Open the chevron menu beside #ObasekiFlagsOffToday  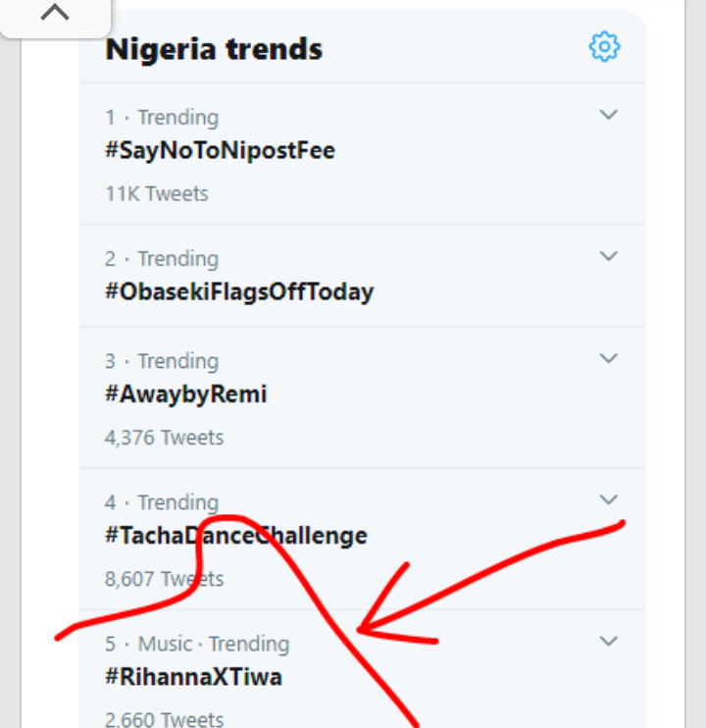(608, 256)
